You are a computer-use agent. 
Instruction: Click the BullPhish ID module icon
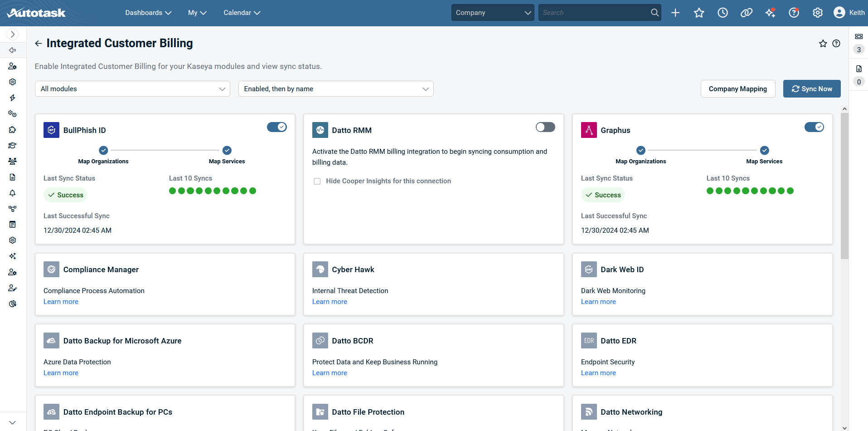(x=51, y=130)
